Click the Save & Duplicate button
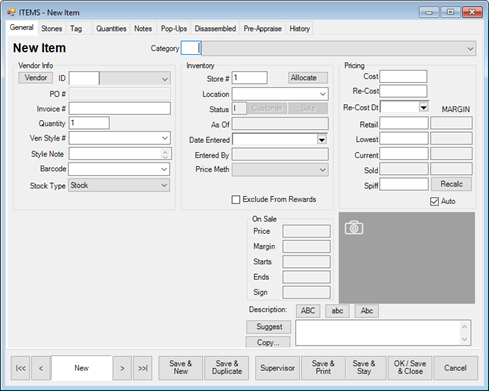 tap(227, 368)
